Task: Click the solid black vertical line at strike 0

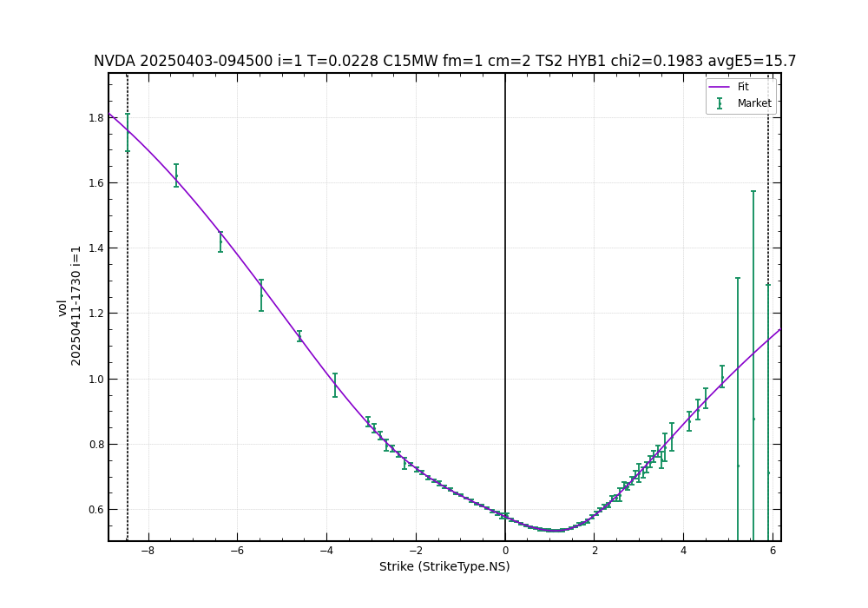Action: [505, 261]
